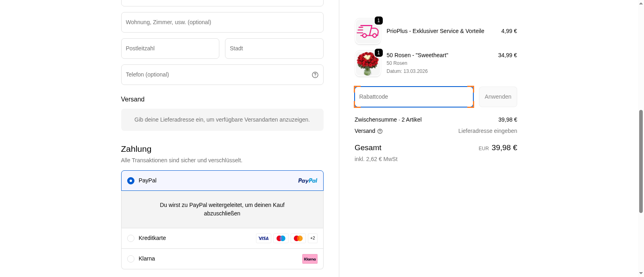This screenshot has height=277, width=644.
Task: Click the Mastercard icon
Action: [x=298, y=238]
